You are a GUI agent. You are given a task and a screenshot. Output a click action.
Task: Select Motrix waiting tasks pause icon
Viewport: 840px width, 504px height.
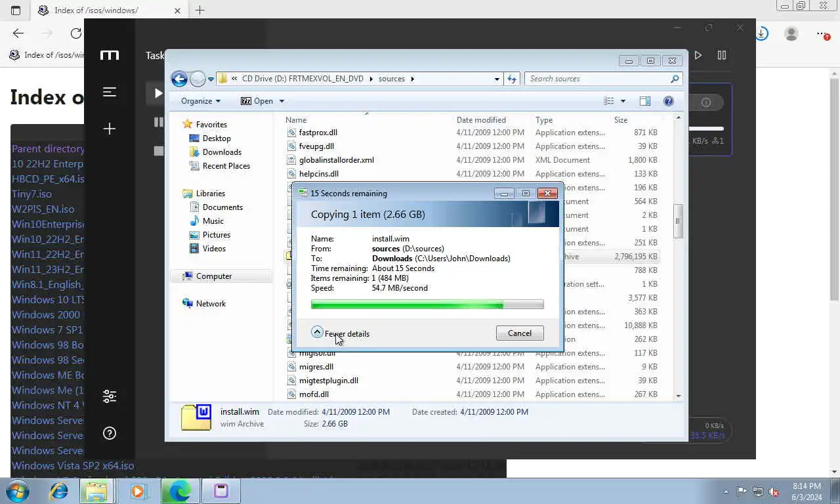coord(158,122)
